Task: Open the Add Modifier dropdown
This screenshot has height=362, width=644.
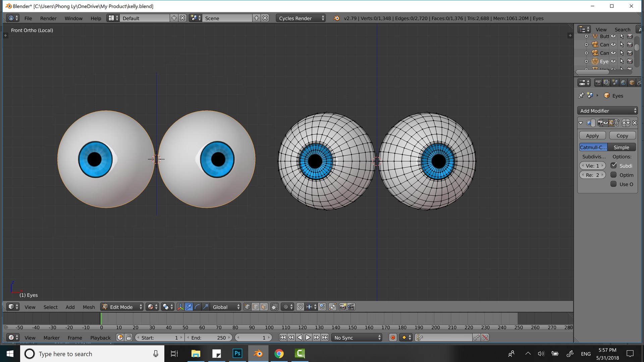Action: (x=607, y=111)
